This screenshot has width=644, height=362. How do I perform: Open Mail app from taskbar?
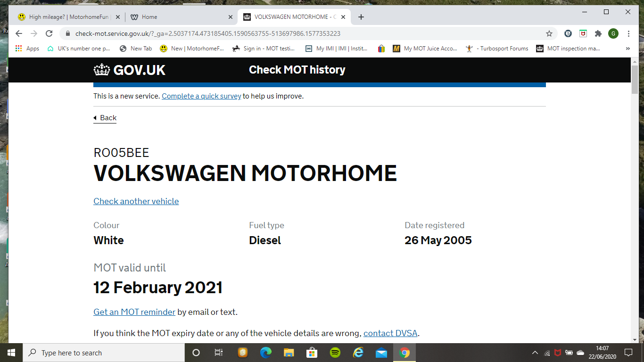click(381, 353)
